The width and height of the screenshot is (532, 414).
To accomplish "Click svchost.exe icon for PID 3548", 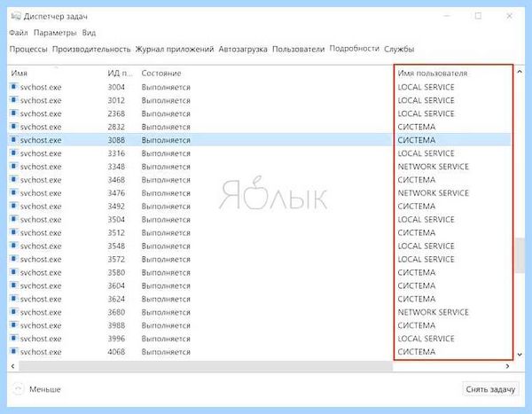I will [x=13, y=246].
